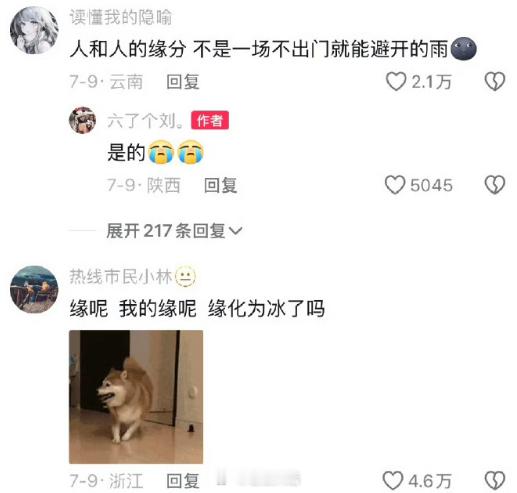Select the comment text 缘呢 我的缘呢
This screenshot has height=493, width=517.
pyautogui.click(x=133, y=308)
